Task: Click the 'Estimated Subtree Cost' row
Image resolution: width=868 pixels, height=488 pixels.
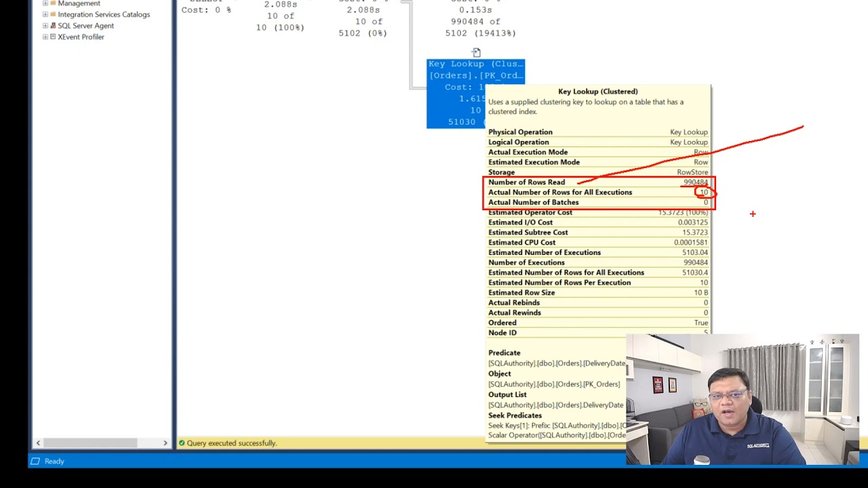Action: pyautogui.click(x=598, y=232)
